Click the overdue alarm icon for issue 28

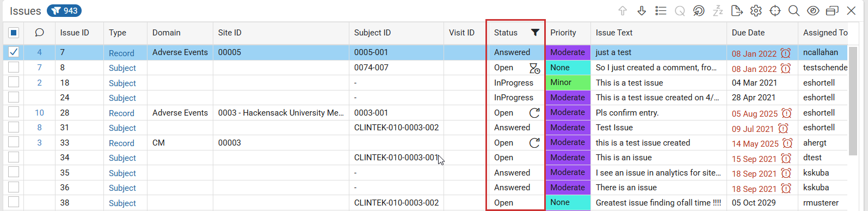[x=786, y=113]
